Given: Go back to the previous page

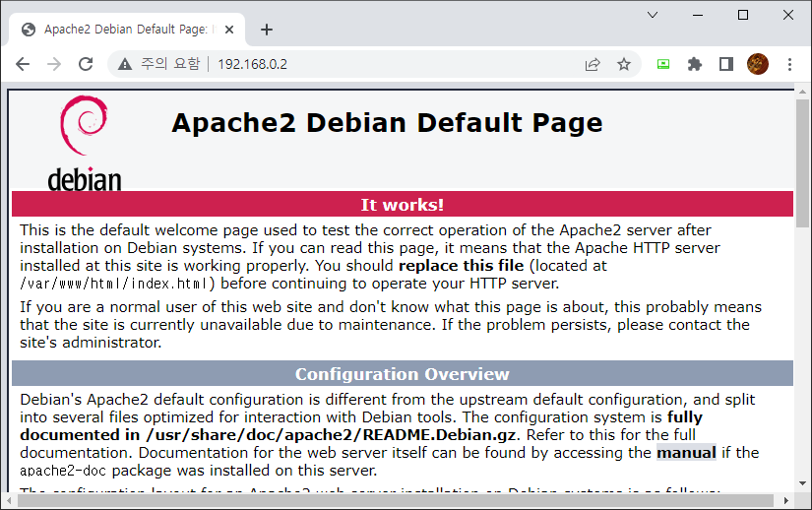Looking at the screenshot, I should pos(23,64).
